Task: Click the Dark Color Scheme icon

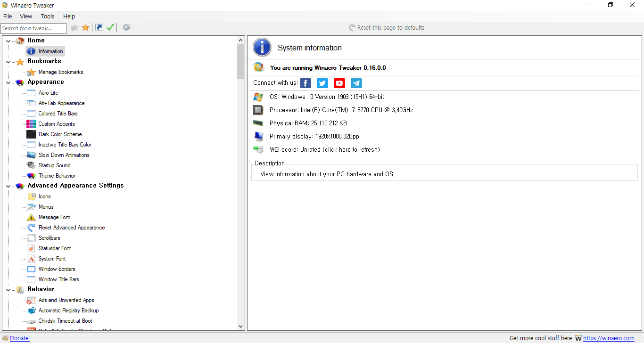Action: point(31,134)
